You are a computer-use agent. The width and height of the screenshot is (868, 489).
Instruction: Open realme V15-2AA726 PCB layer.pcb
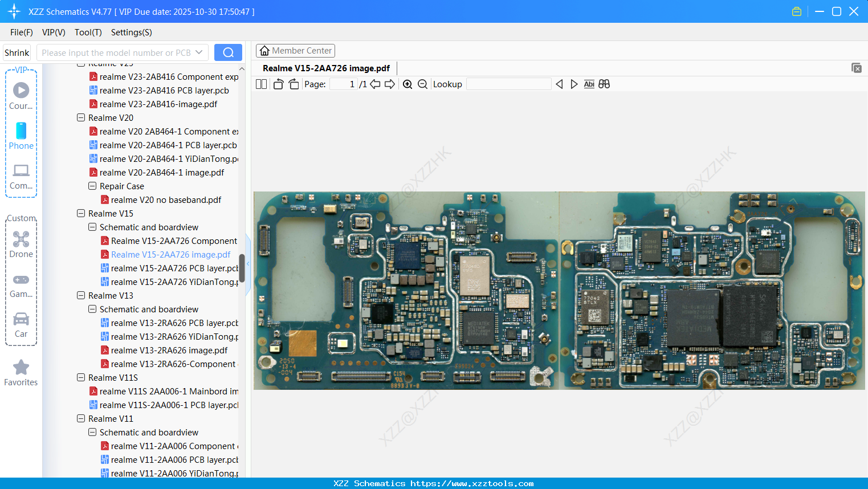174,268
